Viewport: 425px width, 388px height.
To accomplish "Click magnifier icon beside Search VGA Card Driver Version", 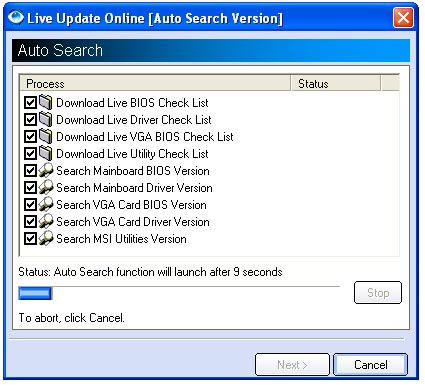I will coord(46,221).
